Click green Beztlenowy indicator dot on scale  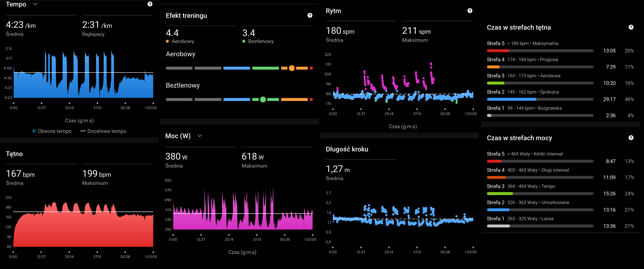[263, 100]
